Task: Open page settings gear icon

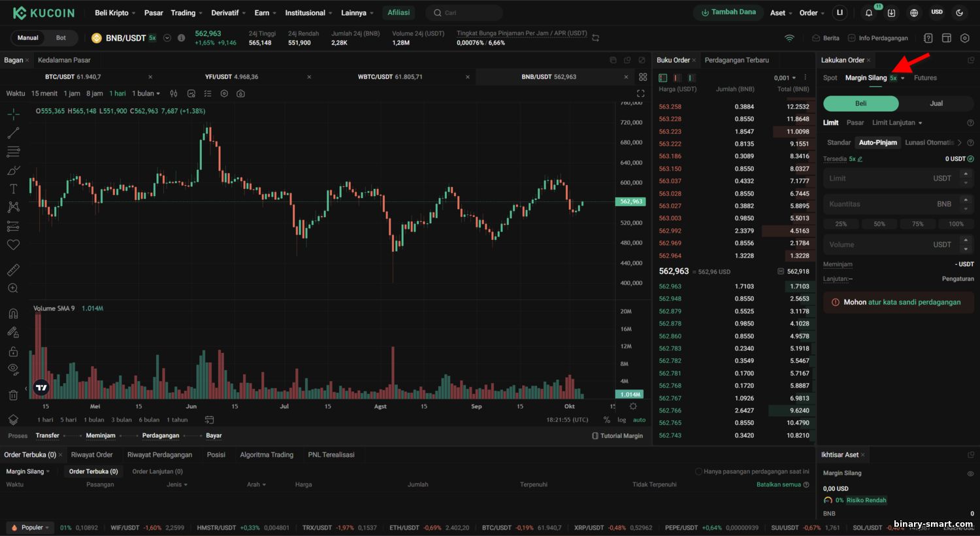Action: pyautogui.click(x=965, y=38)
